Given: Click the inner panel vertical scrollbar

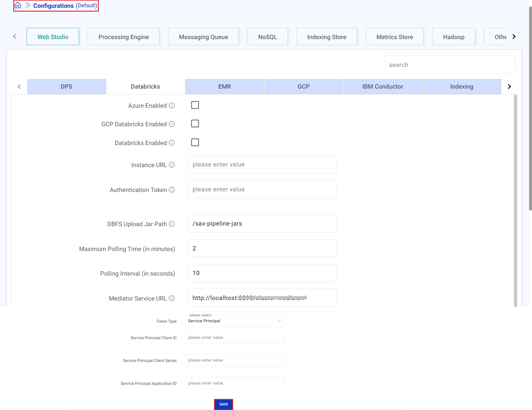Looking at the screenshot, I should [515, 200].
